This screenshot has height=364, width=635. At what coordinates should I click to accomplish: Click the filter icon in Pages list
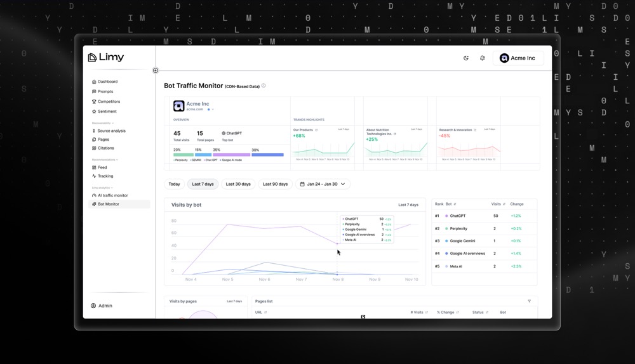(x=529, y=301)
